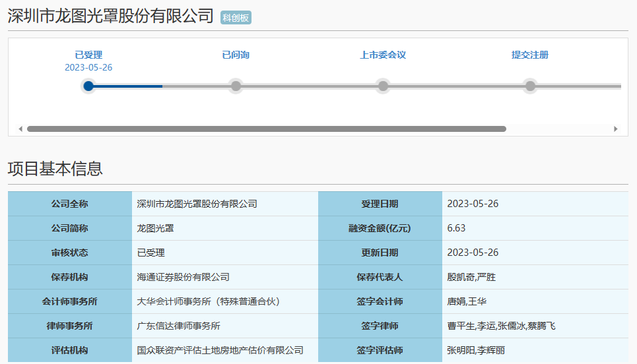Viewport: 637px width, 364px height.
Task: Click the 项目基本信息 section heading
Action: (55, 169)
